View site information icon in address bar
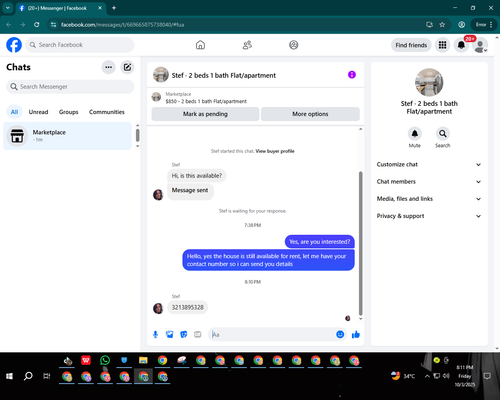500x400 pixels. [53, 25]
